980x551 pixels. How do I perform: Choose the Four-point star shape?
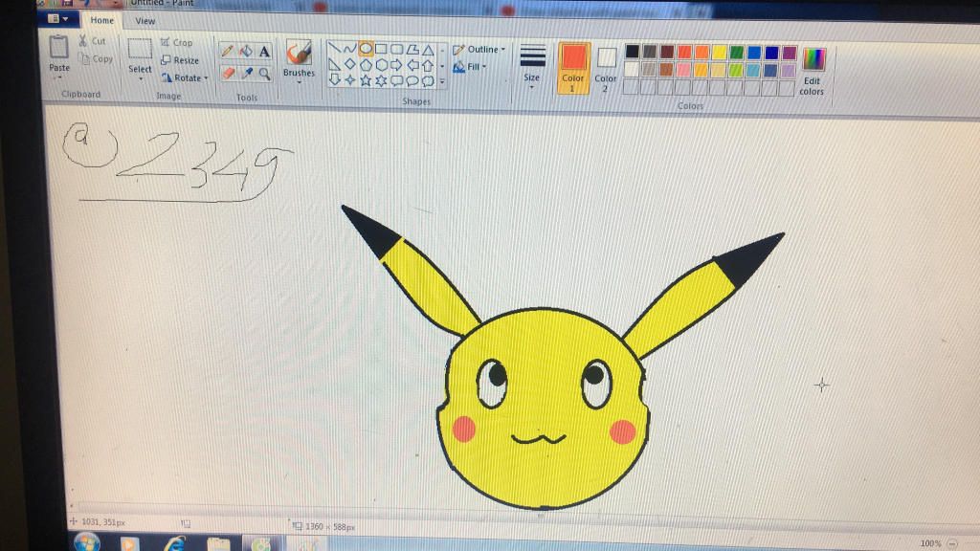click(x=350, y=80)
